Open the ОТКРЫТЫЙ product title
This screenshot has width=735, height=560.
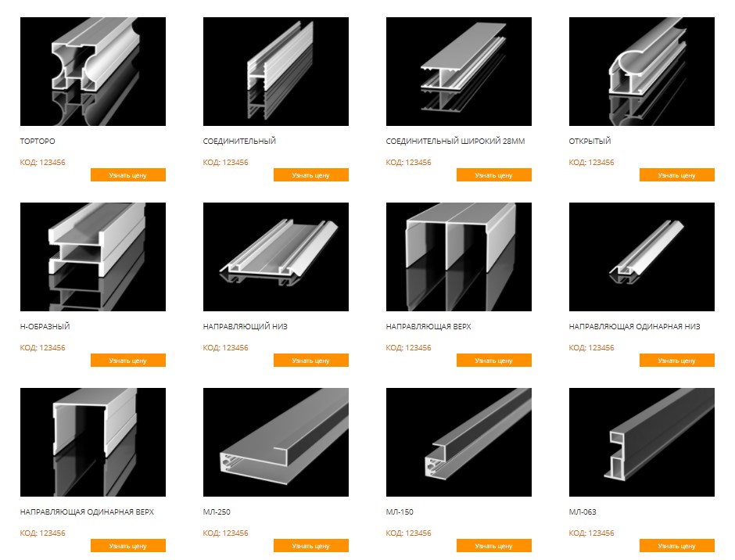coord(590,141)
